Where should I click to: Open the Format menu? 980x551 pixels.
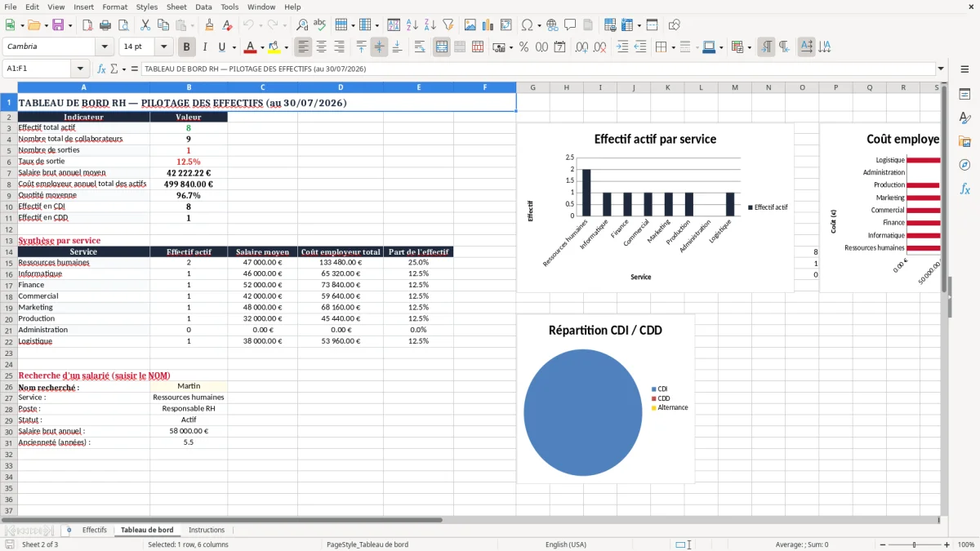click(x=114, y=7)
